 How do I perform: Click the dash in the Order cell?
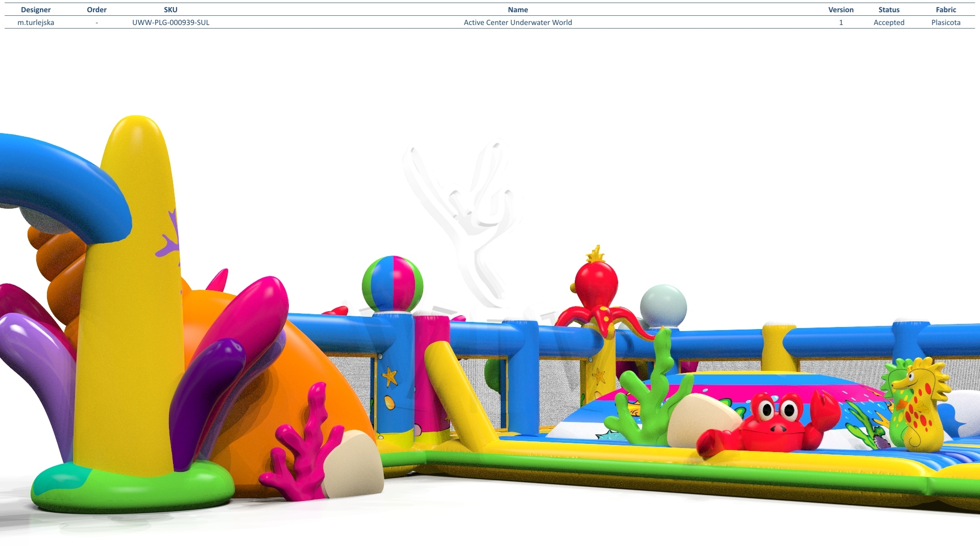tap(96, 22)
